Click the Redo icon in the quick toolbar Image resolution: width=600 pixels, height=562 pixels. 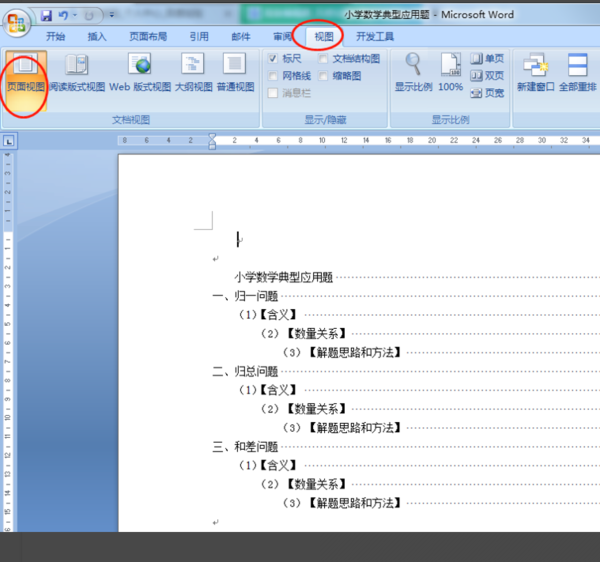89,16
